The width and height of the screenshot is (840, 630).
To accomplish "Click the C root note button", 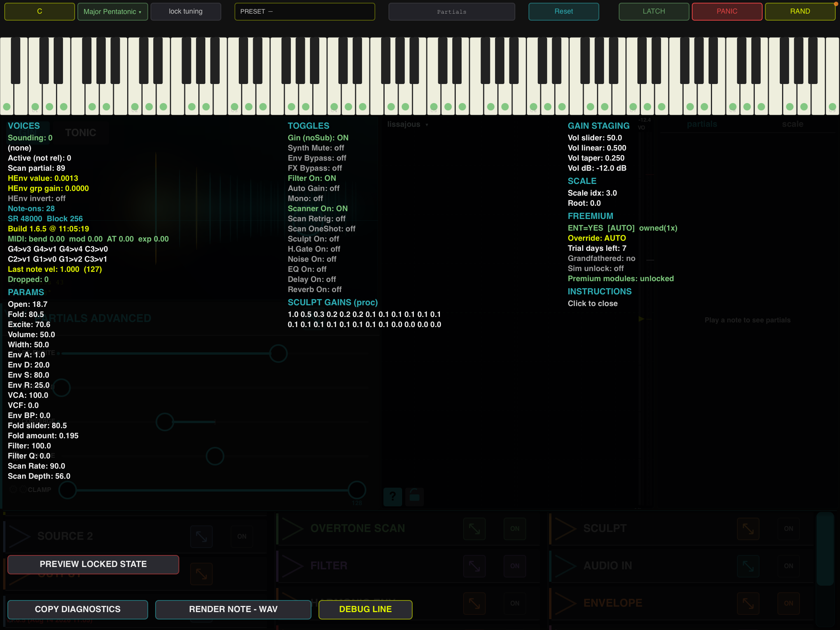I will [x=39, y=12].
